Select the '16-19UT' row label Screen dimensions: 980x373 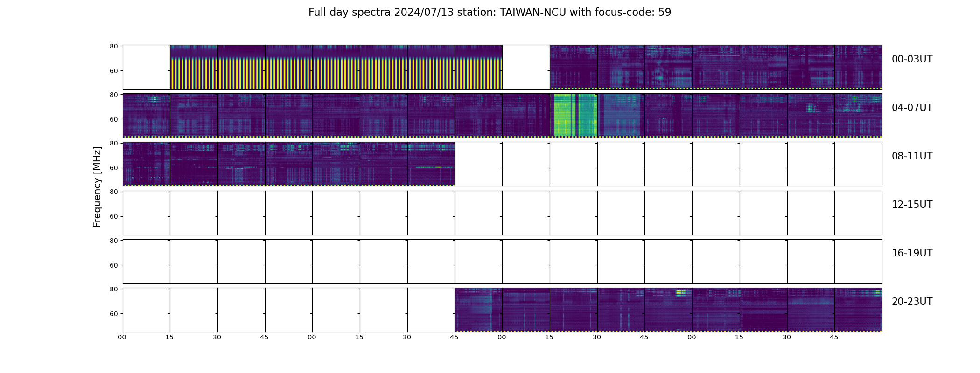(912, 253)
